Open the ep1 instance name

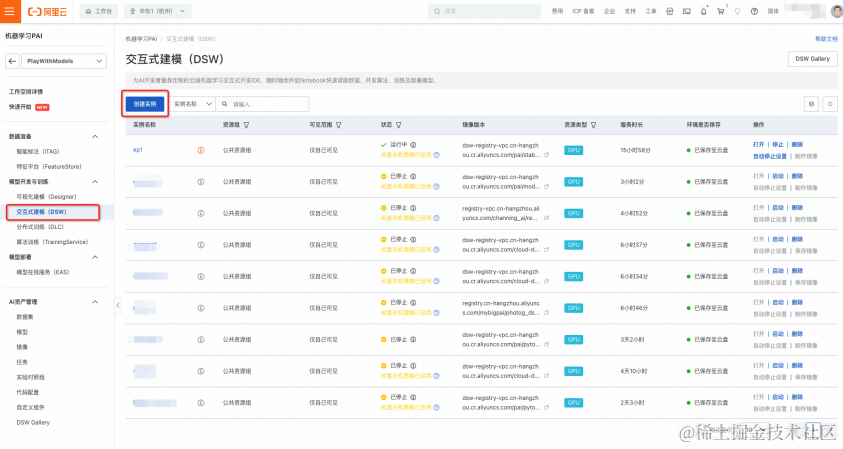tap(138, 150)
